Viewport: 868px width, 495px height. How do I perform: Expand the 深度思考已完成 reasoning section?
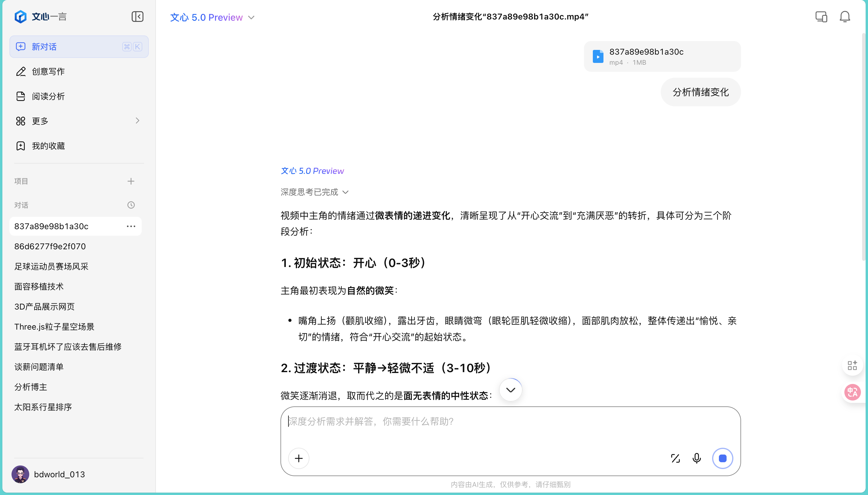(314, 192)
